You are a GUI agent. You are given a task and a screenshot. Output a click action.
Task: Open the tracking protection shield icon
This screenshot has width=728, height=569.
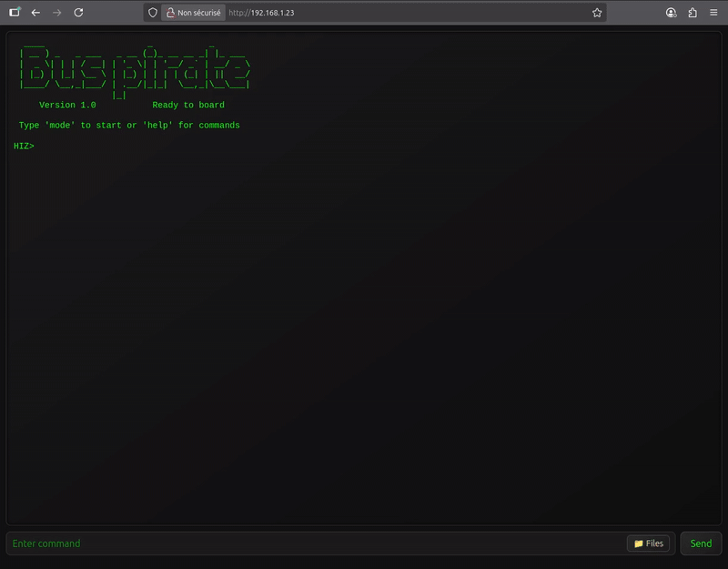click(x=153, y=13)
